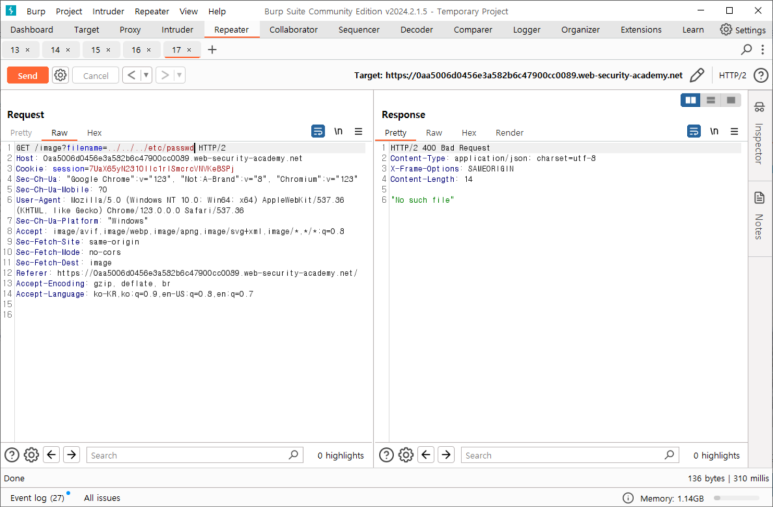The image size is (773, 507).
Task: Add a new Repeater tab with the plus
Action: click(x=212, y=49)
